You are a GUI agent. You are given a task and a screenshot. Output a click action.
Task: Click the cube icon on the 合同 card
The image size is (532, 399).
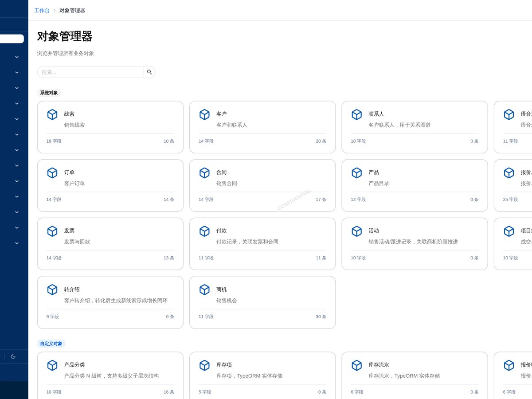204,173
